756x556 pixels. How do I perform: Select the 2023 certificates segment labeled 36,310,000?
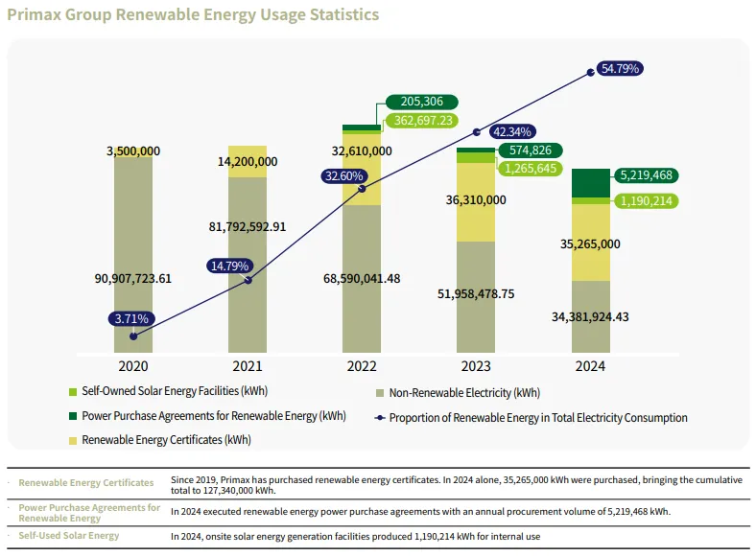475,200
